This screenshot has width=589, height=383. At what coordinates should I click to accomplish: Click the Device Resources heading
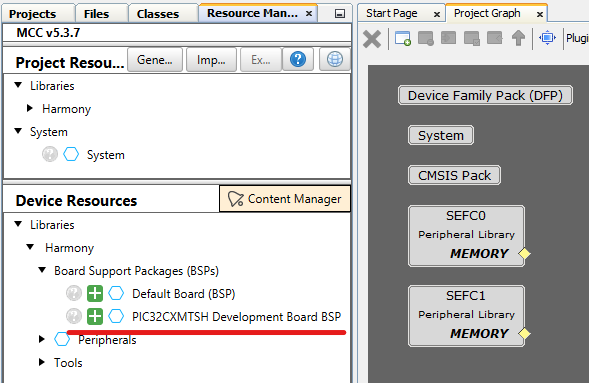point(76,201)
